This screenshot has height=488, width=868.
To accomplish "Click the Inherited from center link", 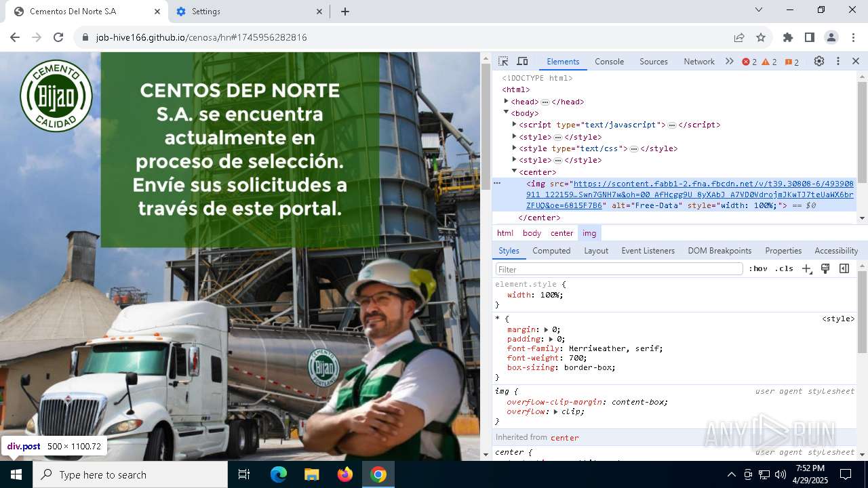I will click(x=565, y=438).
